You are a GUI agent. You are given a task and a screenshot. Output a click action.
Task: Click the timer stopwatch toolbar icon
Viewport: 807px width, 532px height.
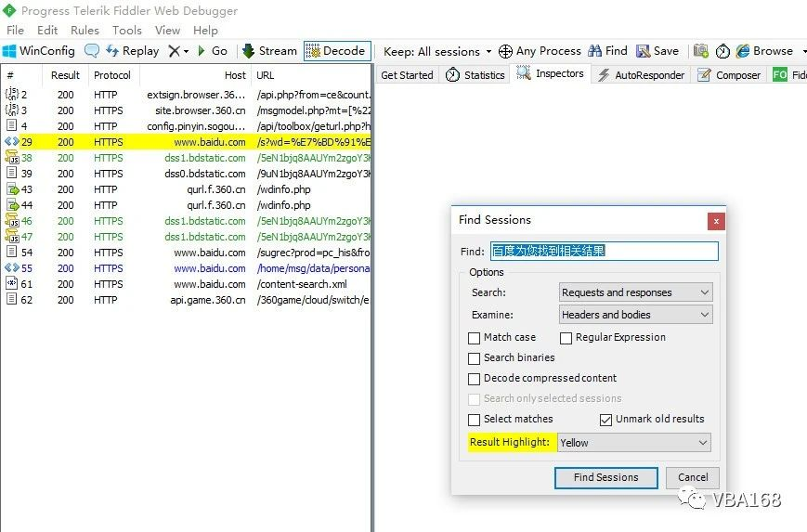[722, 51]
